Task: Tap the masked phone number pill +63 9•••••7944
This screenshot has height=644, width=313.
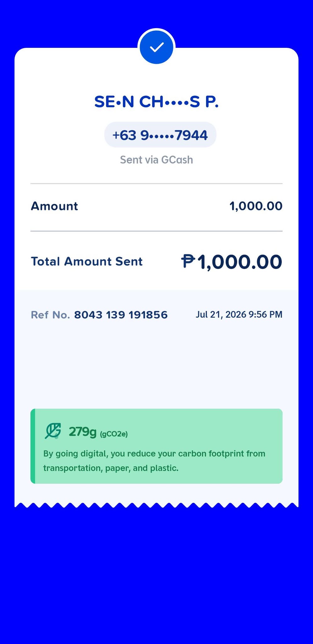Action: tap(160, 135)
